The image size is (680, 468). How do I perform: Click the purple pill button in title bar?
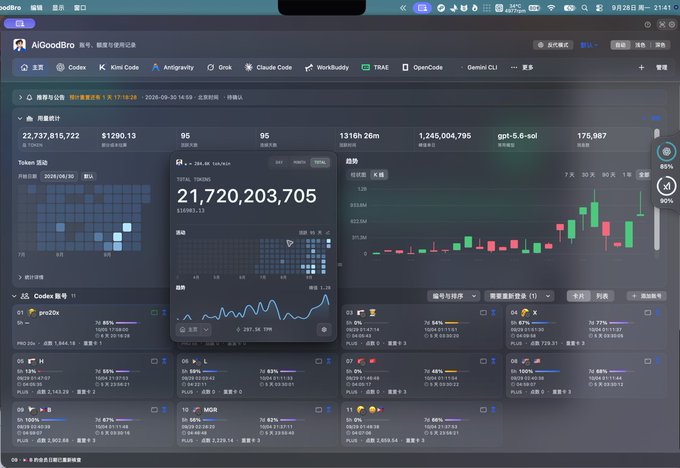point(20,23)
